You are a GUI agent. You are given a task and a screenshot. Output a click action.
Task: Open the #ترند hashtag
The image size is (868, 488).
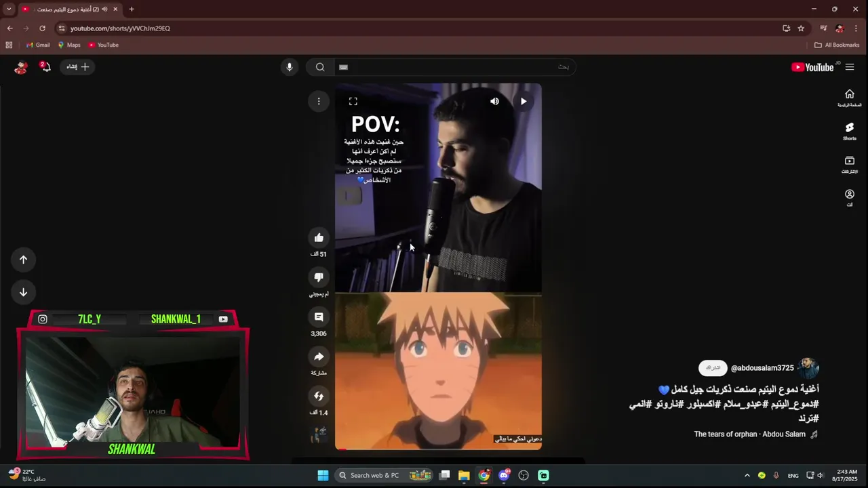[x=808, y=418]
